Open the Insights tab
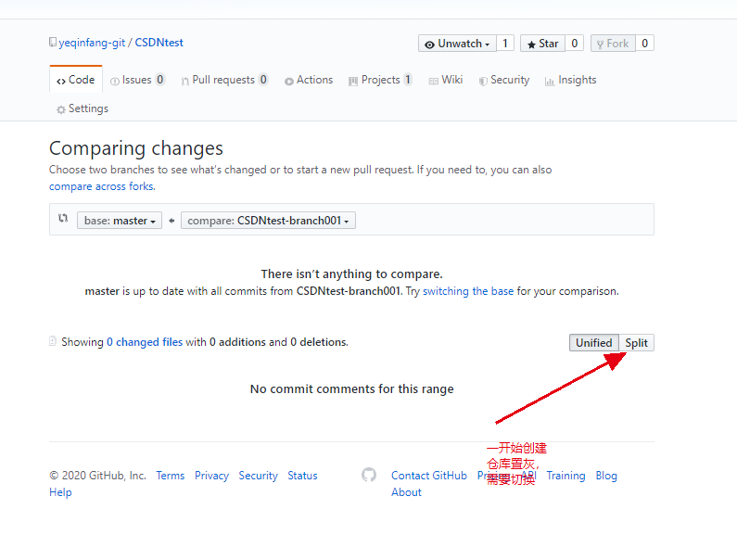The image size is (737, 560). pos(570,80)
